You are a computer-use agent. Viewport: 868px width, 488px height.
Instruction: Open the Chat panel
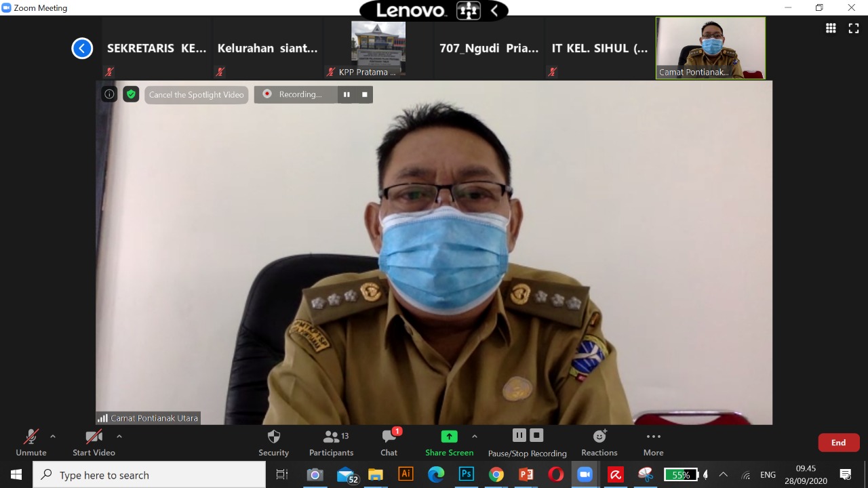389,442
